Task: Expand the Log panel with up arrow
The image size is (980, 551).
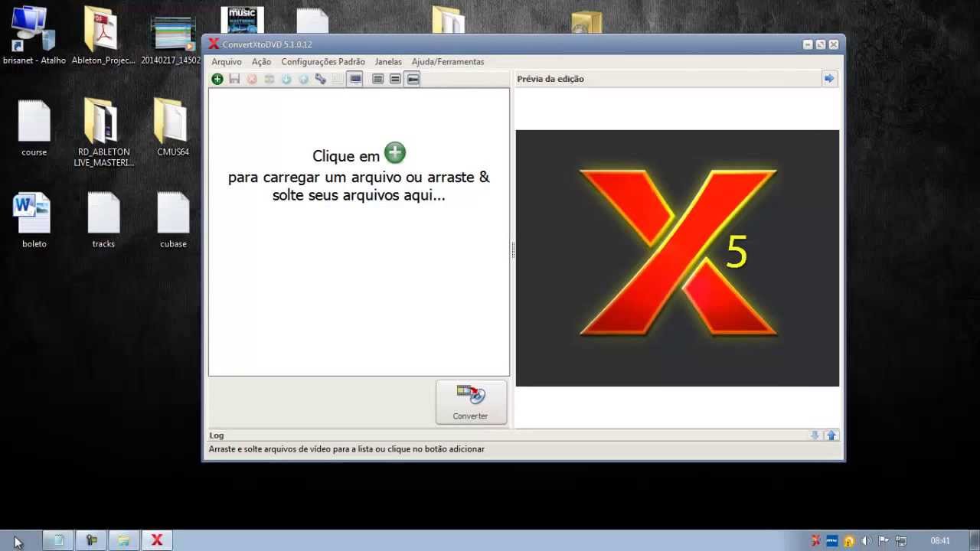Action: 831,435
